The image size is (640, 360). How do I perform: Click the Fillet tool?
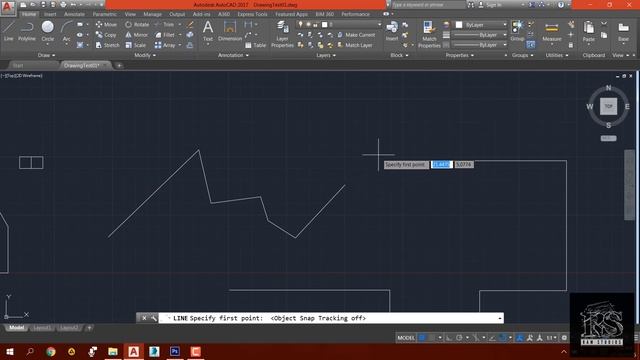point(165,35)
